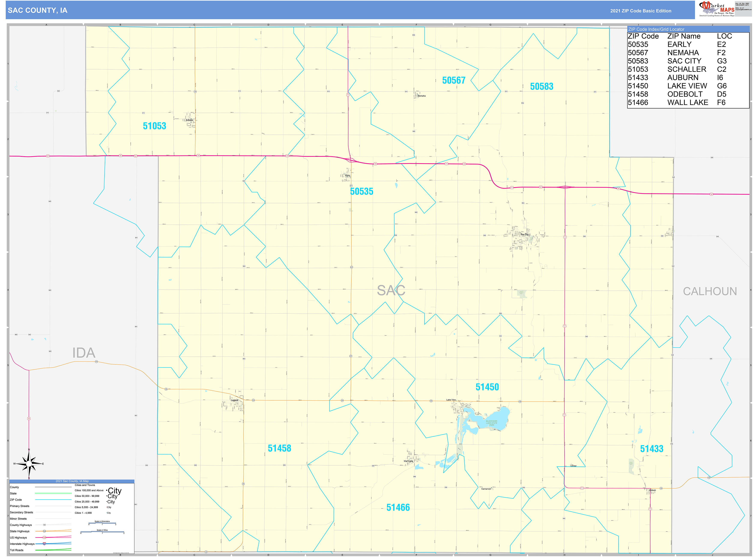Click the State Highways circle marker in legend
756x557 pixels.
pos(44,531)
